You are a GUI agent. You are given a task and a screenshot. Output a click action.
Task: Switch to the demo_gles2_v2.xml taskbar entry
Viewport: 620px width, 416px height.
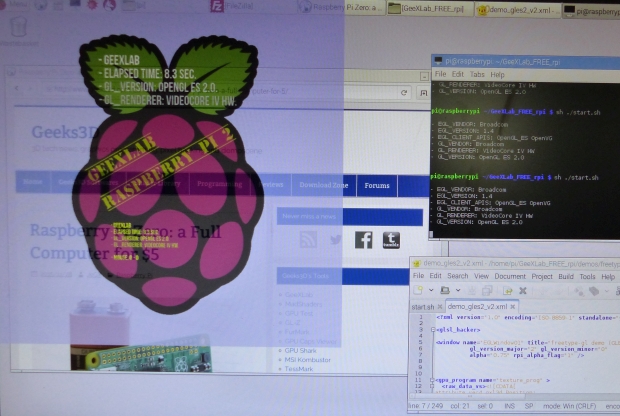point(518,10)
